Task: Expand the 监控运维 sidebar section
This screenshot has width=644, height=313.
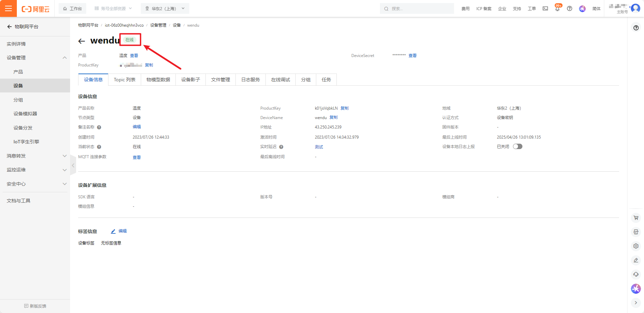Action: point(64,170)
